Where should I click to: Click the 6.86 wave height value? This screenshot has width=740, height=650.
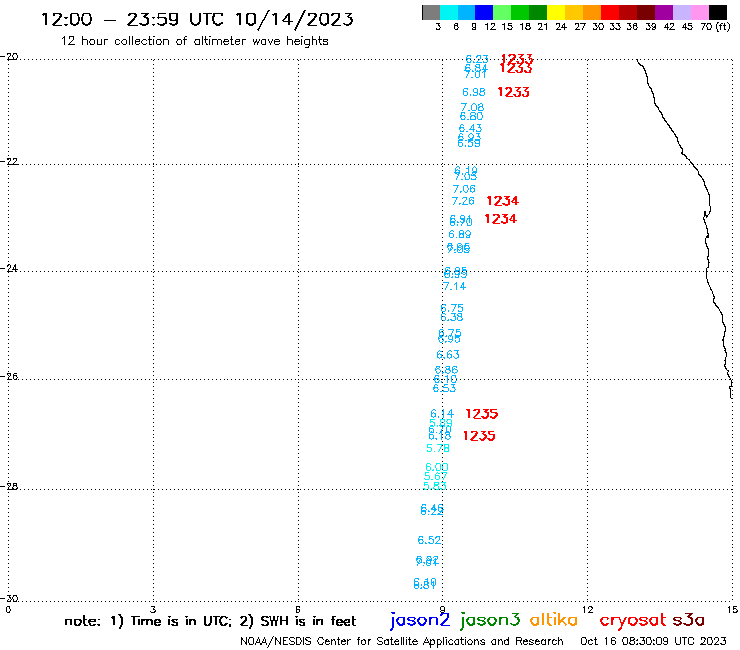446,370
